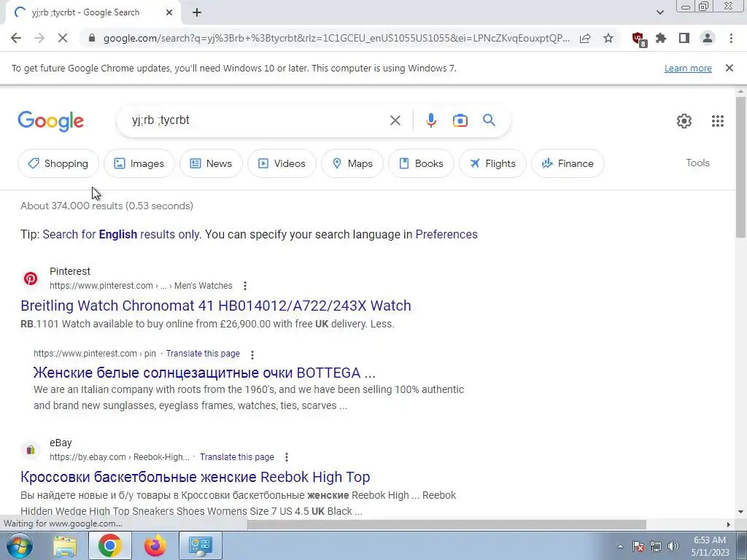Click the Google logo
The width and height of the screenshot is (747, 560).
[x=50, y=121]
